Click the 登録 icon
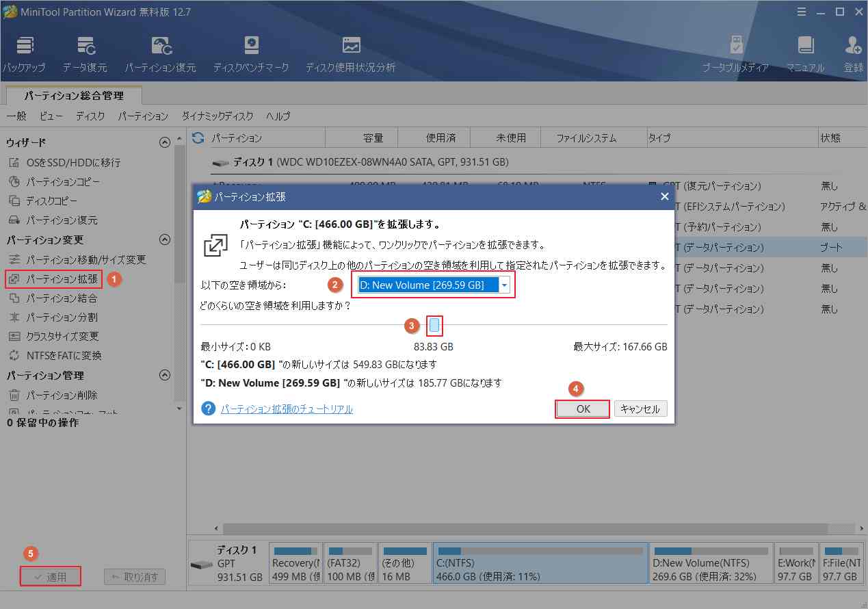The width and height of the screenshot is (868, 609). pos(854,54)
